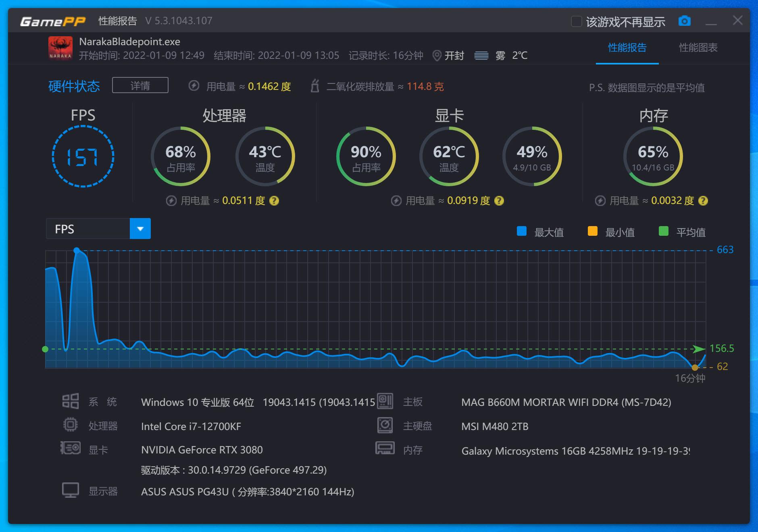Switch to the 性能图表 tab
758x532 pixels.
698,48
